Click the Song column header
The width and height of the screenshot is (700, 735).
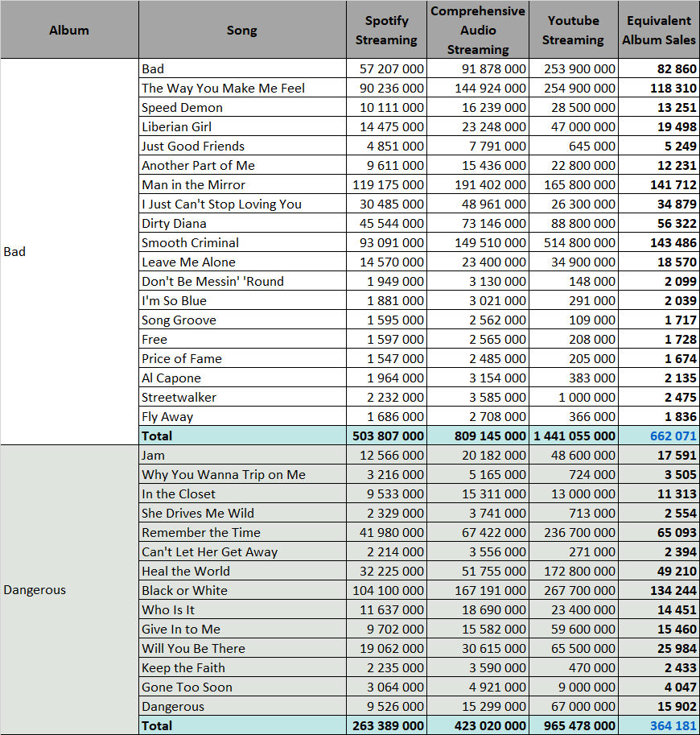click(242, 30)
